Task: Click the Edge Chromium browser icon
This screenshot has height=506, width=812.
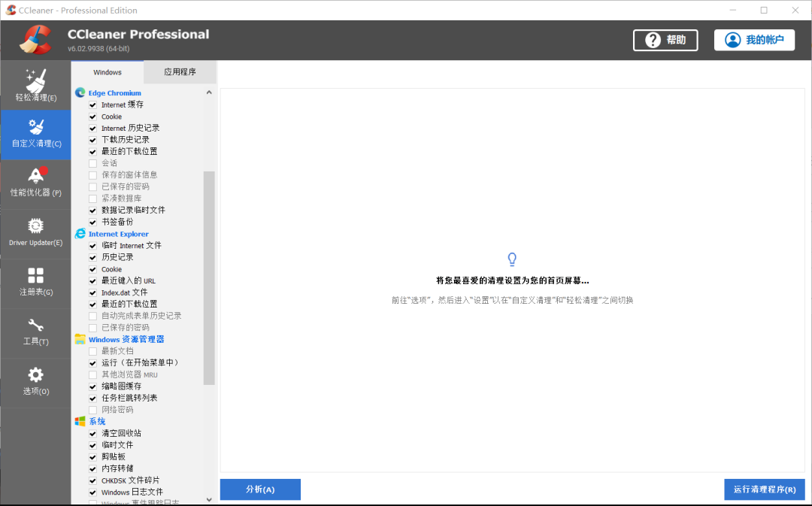Action: tap(80, 92)
